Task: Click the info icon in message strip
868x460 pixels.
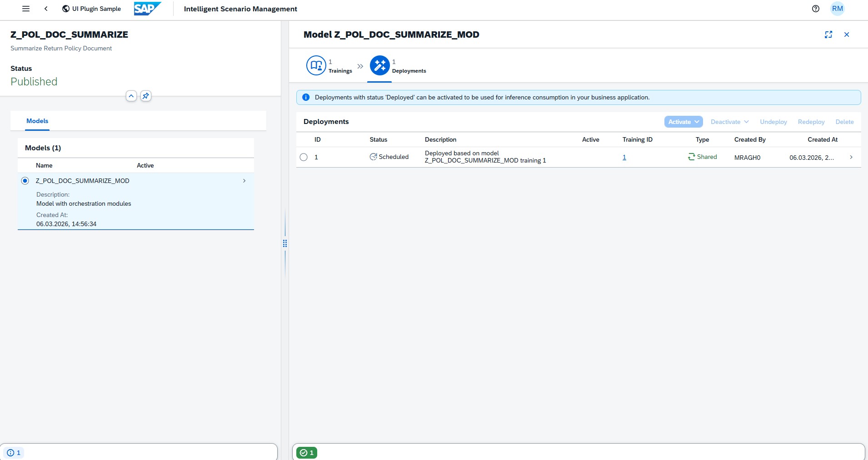Action: coord(306,97)
